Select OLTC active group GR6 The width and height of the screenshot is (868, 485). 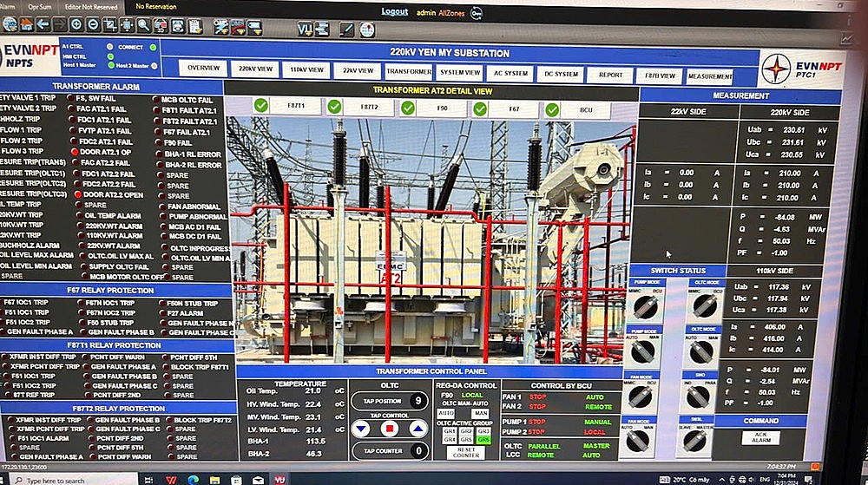click(483, 440)
